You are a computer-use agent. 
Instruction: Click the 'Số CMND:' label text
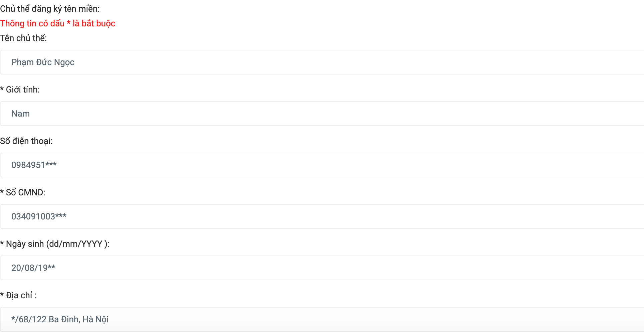pyautogui.click(x=26, y=192)
